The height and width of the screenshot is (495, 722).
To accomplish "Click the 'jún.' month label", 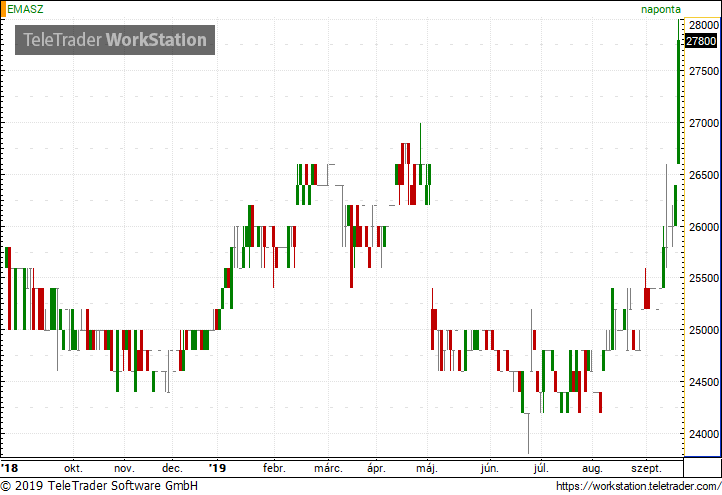I will click(490, 469).
